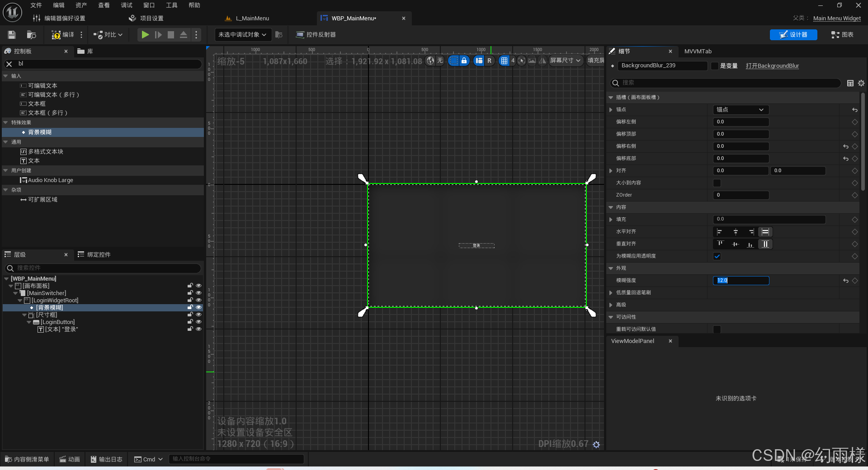The width and height of the screenshot is (868, 470).
Task: Toggle the layout lock padlock icon
Action: [x=464, y=61]
